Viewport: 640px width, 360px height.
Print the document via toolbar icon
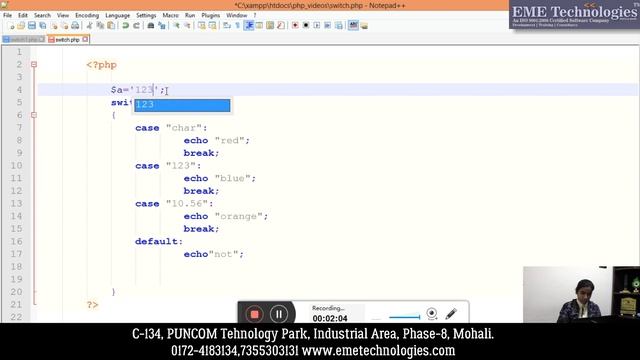pyautogui.click(x=75, y=26)
